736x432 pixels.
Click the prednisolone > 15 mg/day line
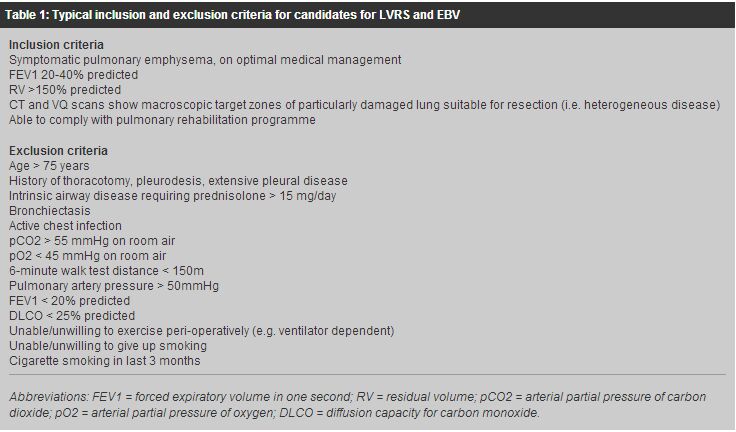[173, 196]
